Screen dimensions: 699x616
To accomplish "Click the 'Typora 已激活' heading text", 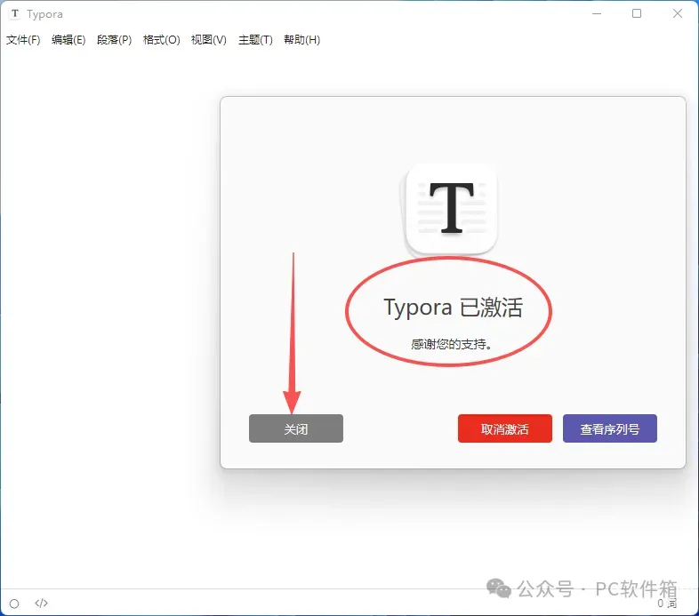I will tap(453, 307).
